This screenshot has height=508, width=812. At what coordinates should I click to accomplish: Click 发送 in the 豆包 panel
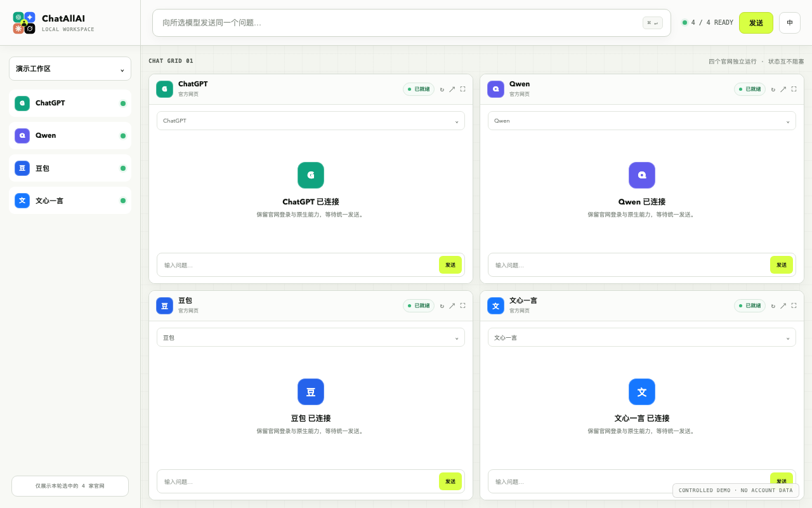point(450,481)
